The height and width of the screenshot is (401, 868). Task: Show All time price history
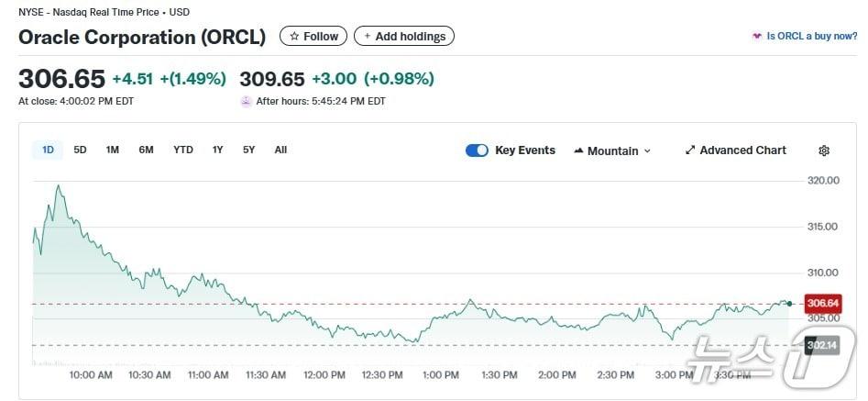click(x=280, y=150)
